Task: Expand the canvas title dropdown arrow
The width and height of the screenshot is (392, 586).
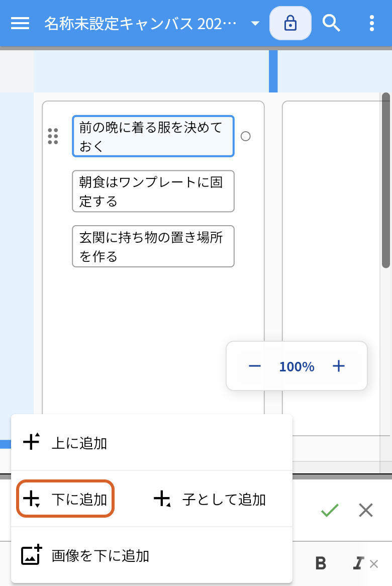Action: click(255, 23)
